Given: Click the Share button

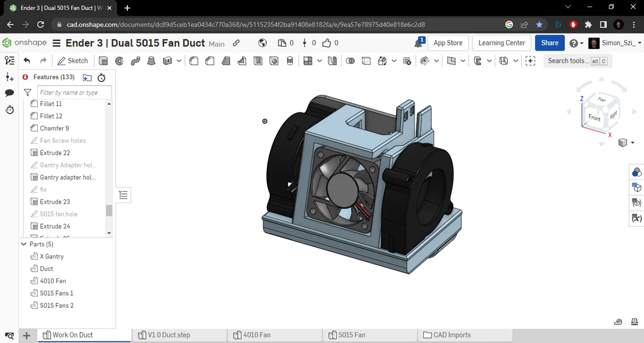Looking at the screenshot, I should [x=549, y=42].
